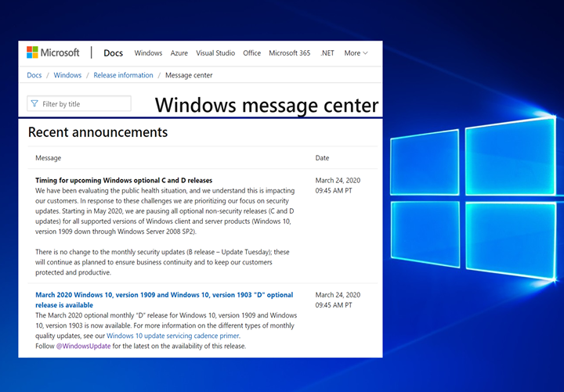Follow the @WindowsUpdate link
The height and width of the screenshot is (392, 564).
[84, 346]
